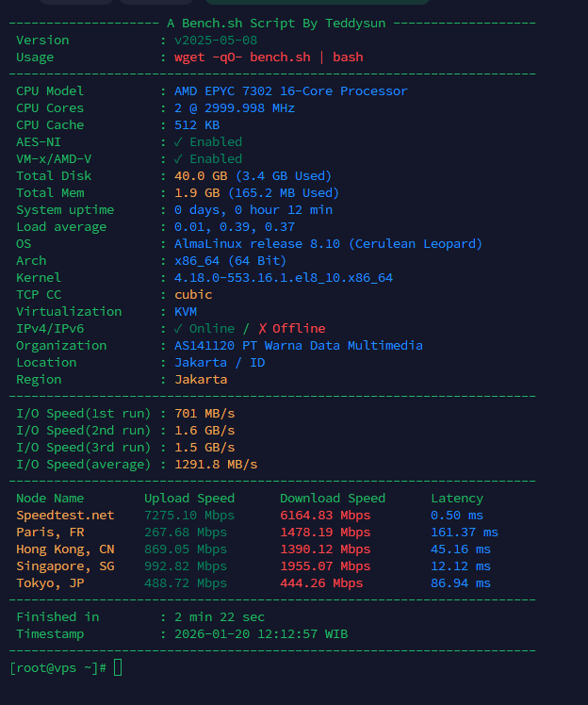Click the IPv4 Online checkmark
588x705 pixels.
click(x=178, y=329)
